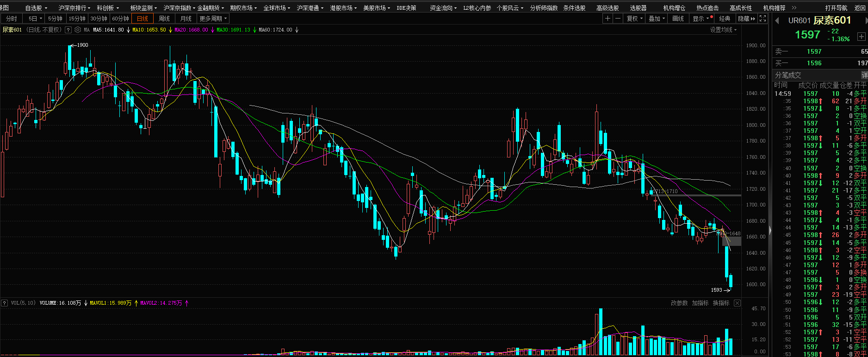The width and height of the screenshot is (868, 357).
Task: Click 换指标 link in VOL panel
Action: tap(721, 303)
